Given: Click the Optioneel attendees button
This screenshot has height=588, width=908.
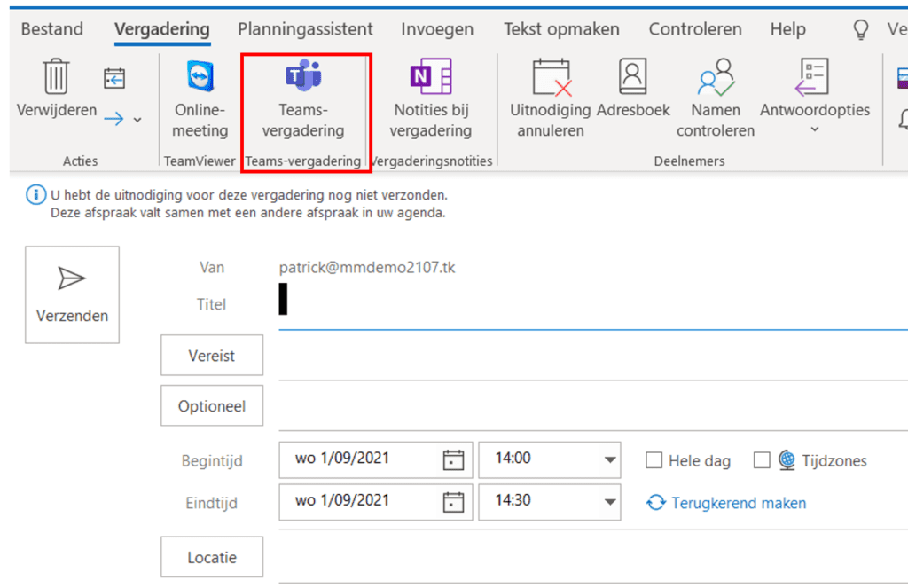Looking at the screenshot, I should point(212,405).
